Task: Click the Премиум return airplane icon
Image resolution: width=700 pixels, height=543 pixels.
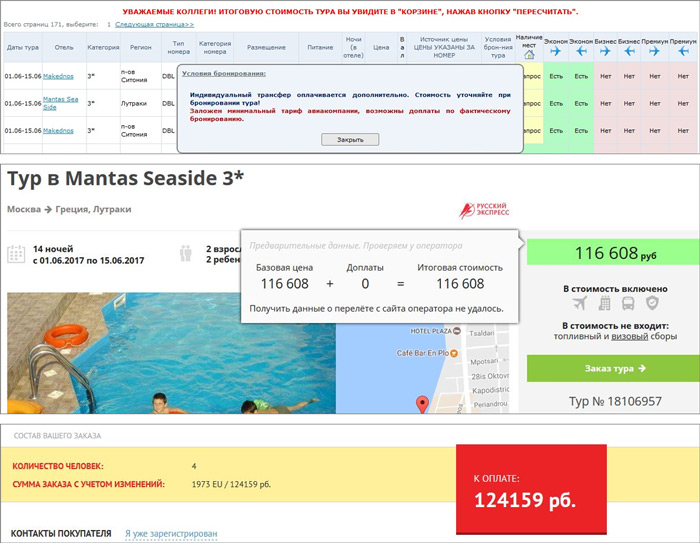Action: (x=683, y=51)
